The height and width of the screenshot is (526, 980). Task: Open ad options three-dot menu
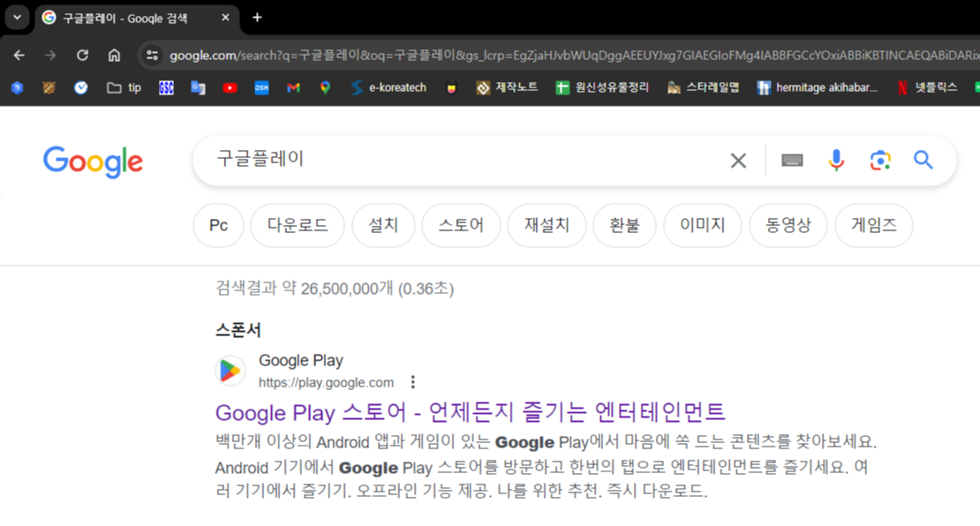coord(412,381)
